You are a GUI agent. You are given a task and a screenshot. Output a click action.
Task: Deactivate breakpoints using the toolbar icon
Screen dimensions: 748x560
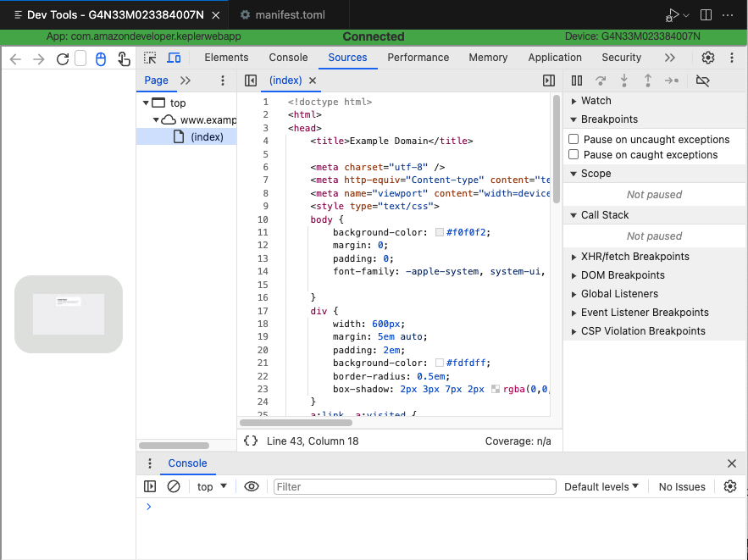pyautogui.click(x=702, y=80)
